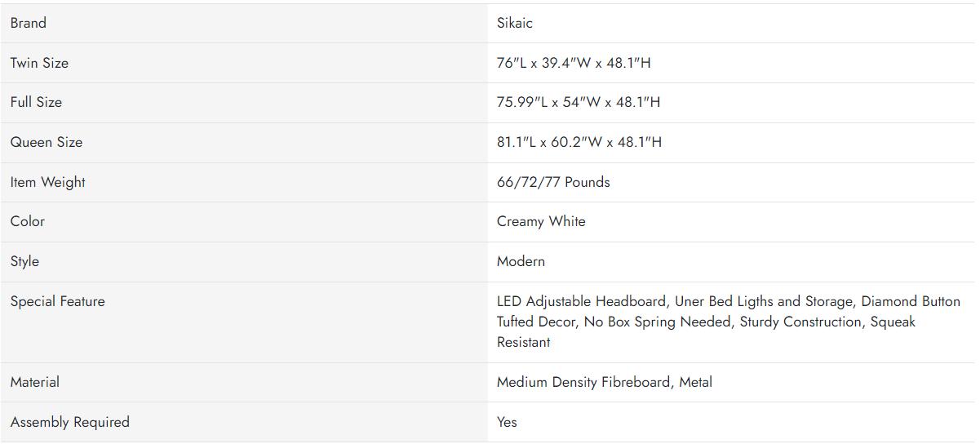Image resolution: width=980 pixels, height=444 pixels.
Task: Click the Brand label cell
Action: coord(29,23)
